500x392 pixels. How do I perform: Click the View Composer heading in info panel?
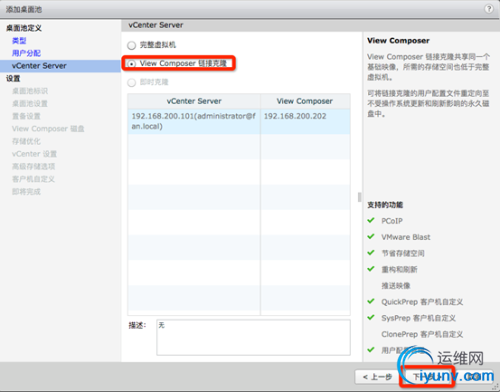[398, 41]
